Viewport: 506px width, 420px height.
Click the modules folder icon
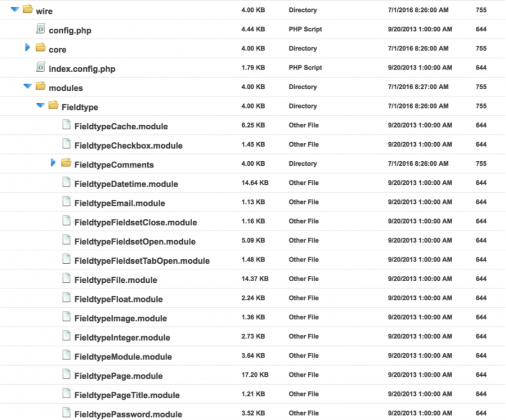40,87
